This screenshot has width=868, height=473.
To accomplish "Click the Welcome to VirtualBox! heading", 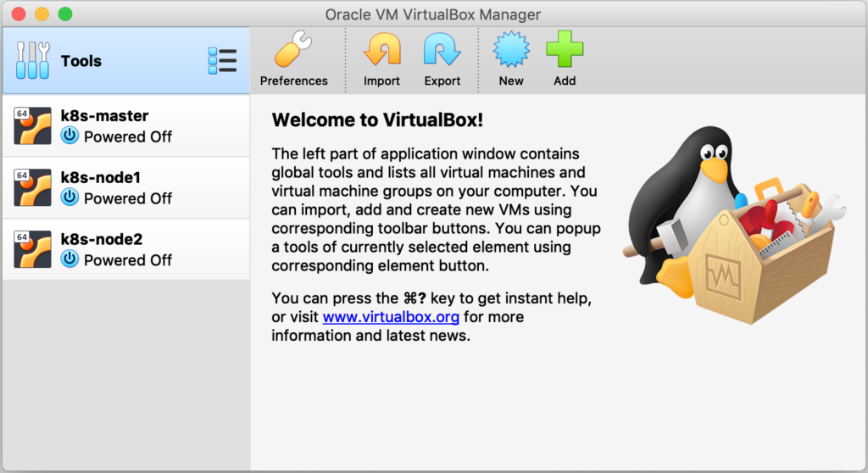I will click(377, 120).
